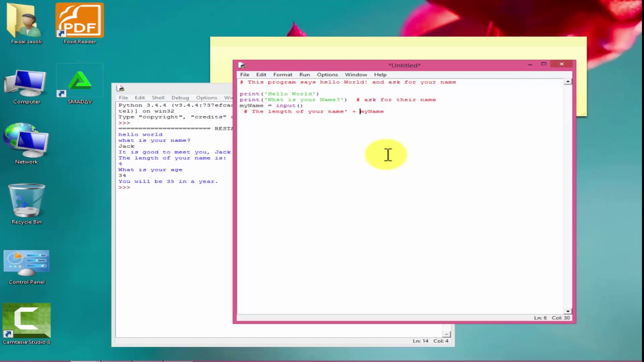Open the Shell menu in Python Shell
Viewport: 644px width, 362px height.
(158, 98)
